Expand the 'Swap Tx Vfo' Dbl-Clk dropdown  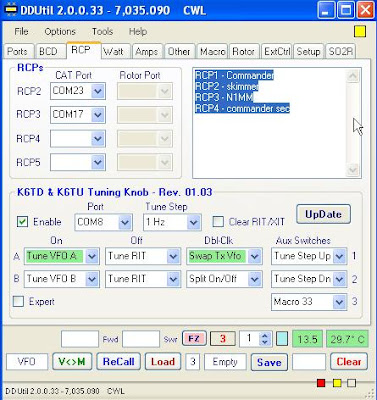coord(255,256)
